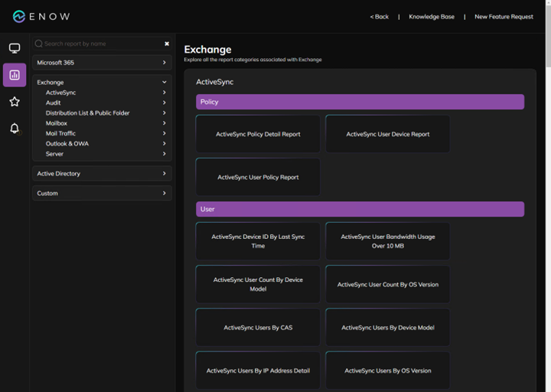Select the reports chart sidebar icon
The image size is (551, 392).
click(15, 75)
